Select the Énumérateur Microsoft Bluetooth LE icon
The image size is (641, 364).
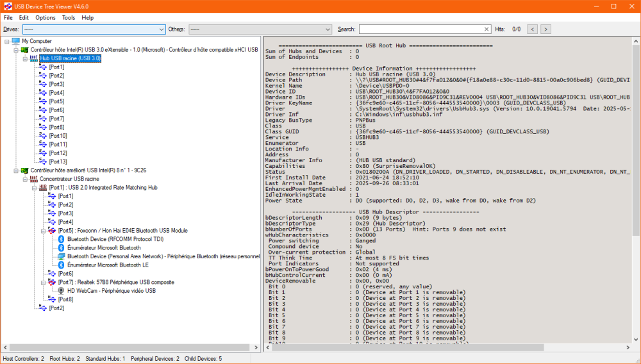61,265
